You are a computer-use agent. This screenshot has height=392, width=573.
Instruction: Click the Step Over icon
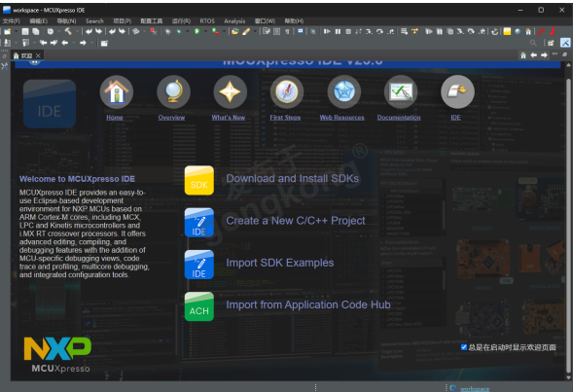tap(380, 32)
